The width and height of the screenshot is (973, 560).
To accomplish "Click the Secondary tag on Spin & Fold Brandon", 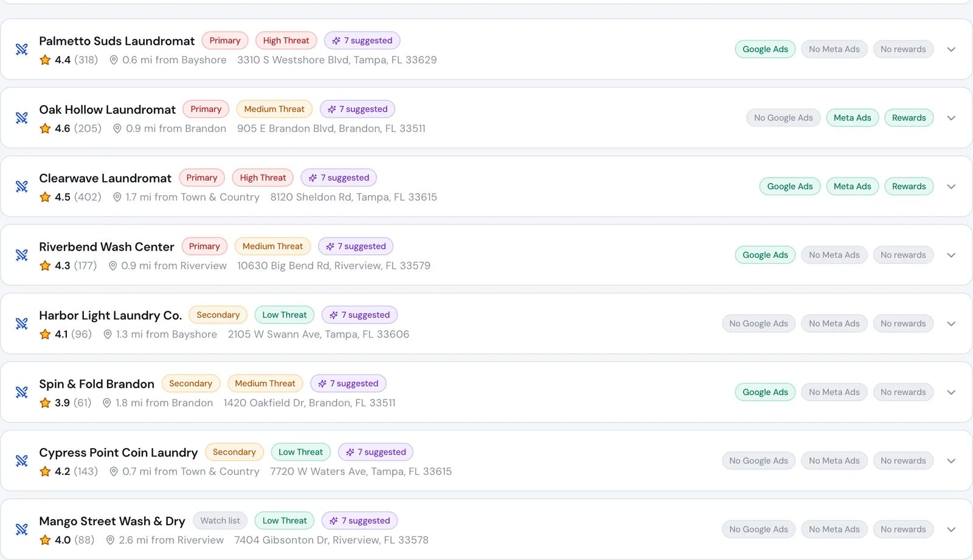I will (190, 384).
